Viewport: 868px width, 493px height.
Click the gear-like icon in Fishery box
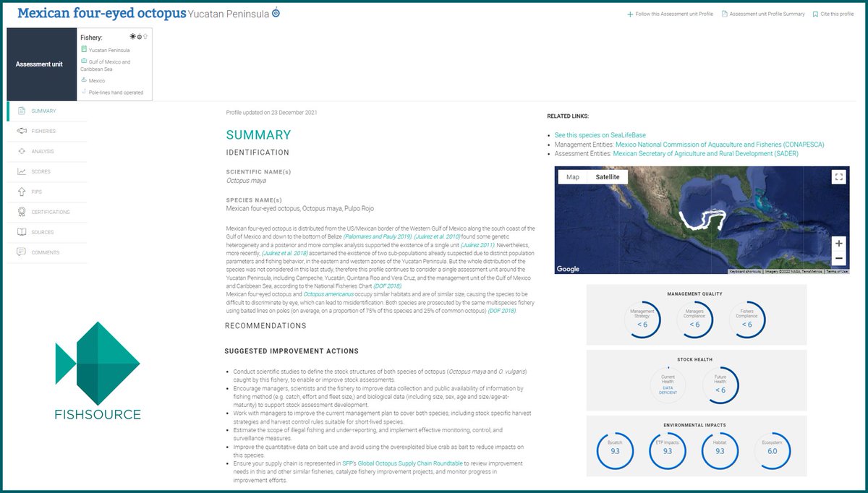[139, 36]
